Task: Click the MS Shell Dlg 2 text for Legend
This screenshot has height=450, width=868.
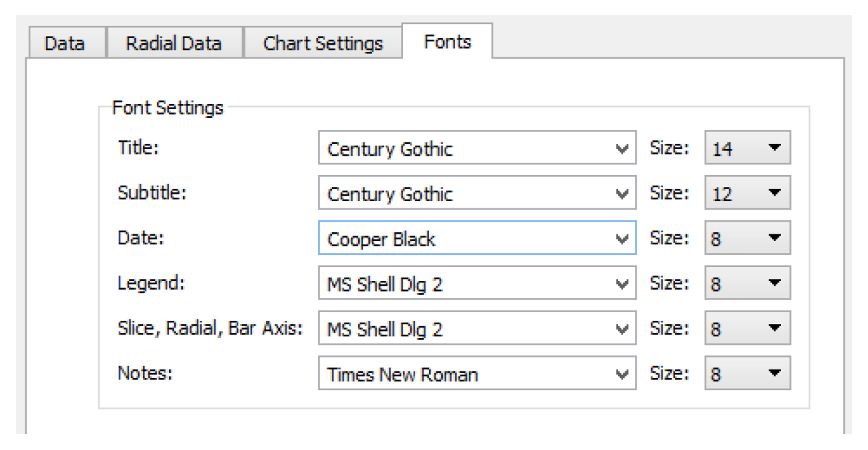Action: tap(384, 284)
